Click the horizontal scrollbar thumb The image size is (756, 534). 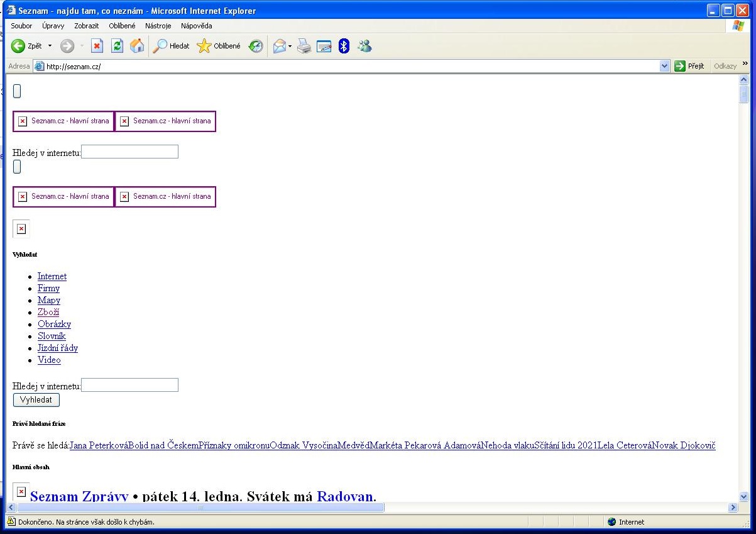coord(200,508)
